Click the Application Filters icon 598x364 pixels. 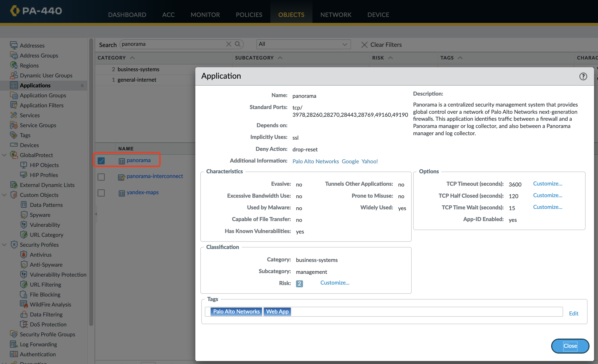[x=14, y=105]
